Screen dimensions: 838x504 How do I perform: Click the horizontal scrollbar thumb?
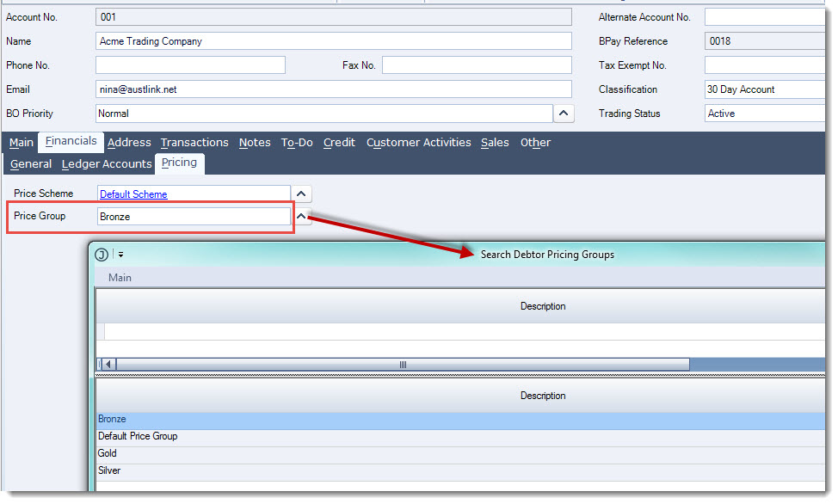point(403,365)
